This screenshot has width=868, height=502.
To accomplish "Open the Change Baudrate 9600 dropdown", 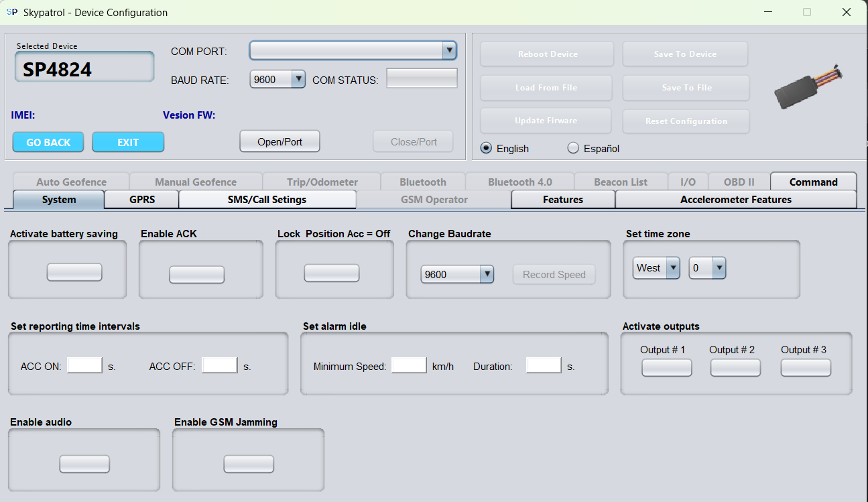I will (458, 274).
